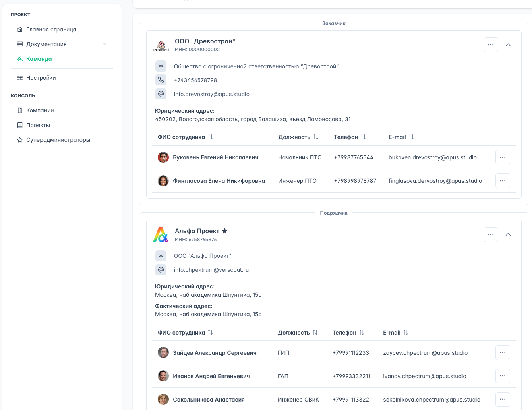Select employee Сокольникова Анастасия
The width and height of the screenshot is (532, 410).
pyautogui.click(x=209, y=400)
